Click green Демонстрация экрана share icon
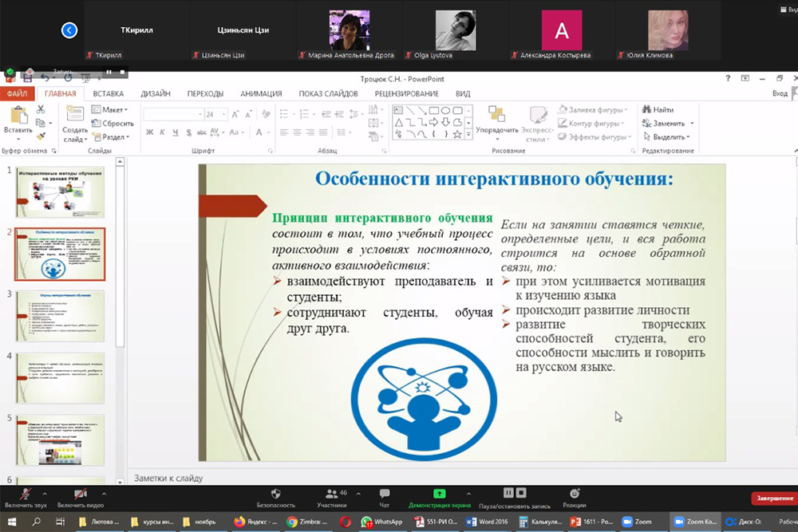This screenshot has width=798, height=532. click(440, 495)
